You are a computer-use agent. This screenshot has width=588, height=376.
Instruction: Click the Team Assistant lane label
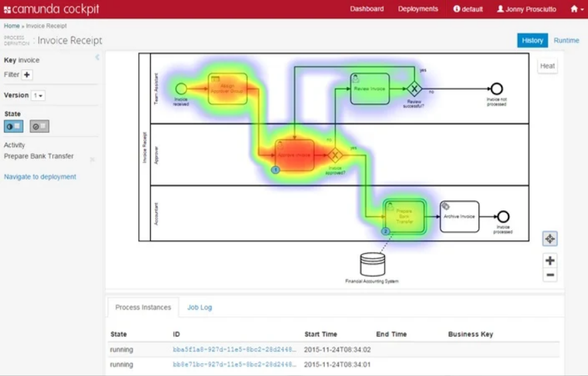point(156,89)
